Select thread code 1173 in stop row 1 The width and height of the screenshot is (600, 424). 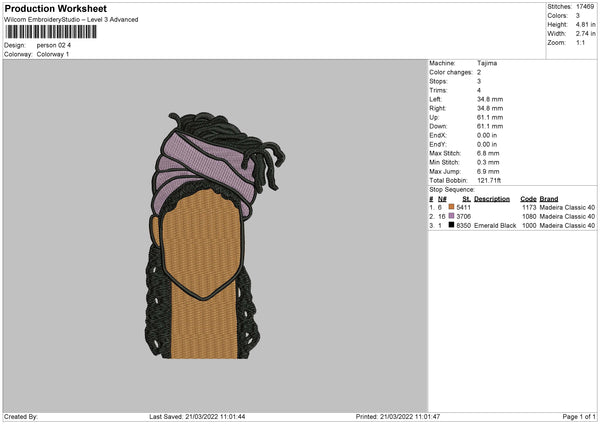click(529, 207)
